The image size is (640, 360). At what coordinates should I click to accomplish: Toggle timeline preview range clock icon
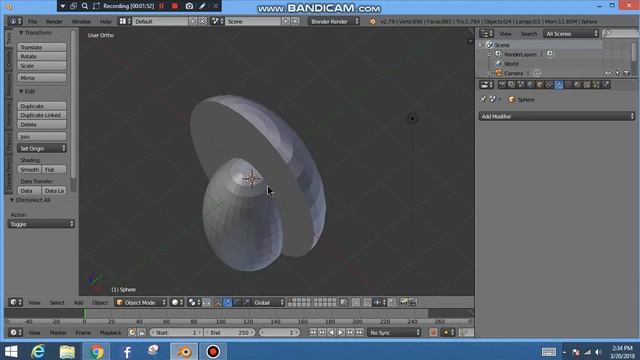coord(132,333)
